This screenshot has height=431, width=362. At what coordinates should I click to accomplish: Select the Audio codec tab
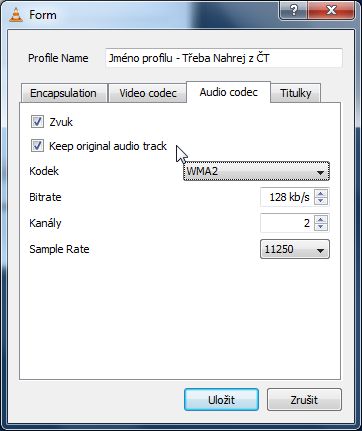pos(228,92)
